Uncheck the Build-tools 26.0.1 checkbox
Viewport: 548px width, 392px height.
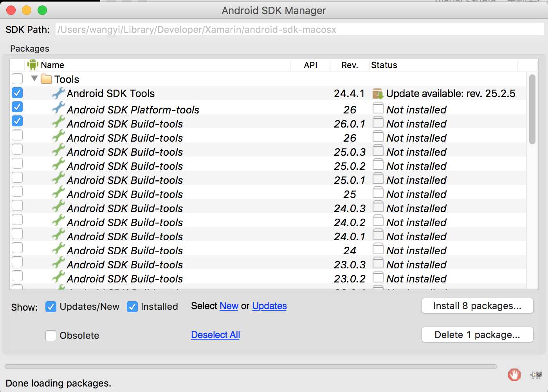pos(17,121)
